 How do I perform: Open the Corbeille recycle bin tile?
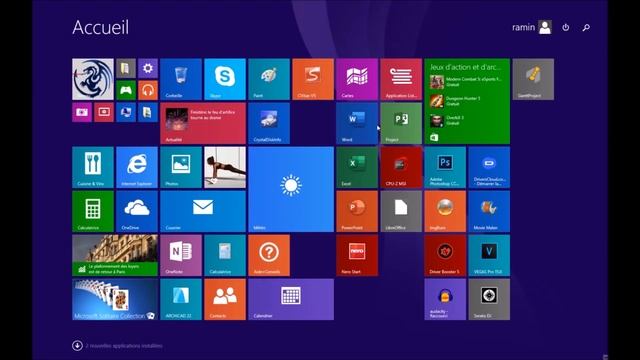181,79
